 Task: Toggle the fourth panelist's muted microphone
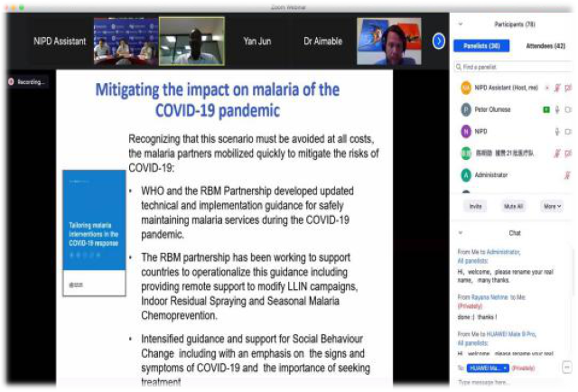point(557,153)
